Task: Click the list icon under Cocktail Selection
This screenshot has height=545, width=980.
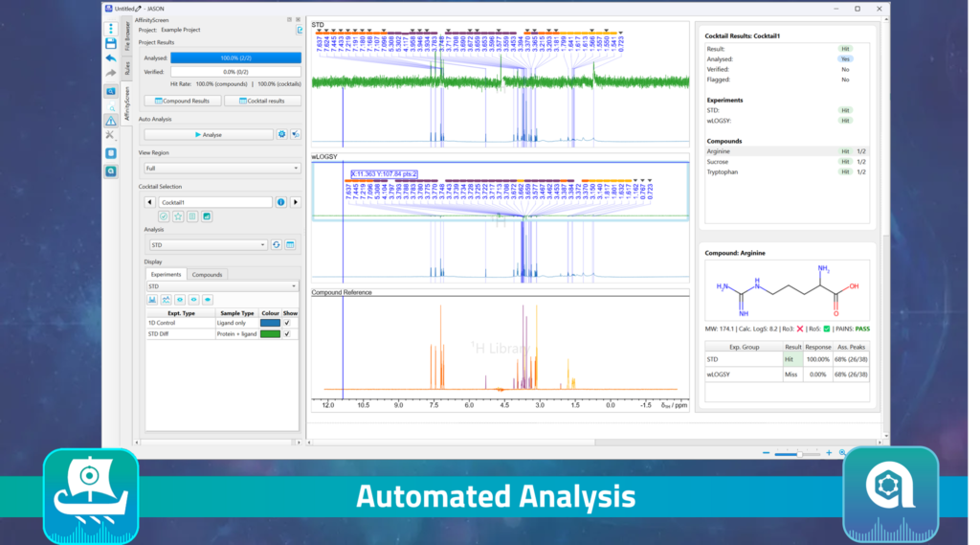Action: (194, 218)
